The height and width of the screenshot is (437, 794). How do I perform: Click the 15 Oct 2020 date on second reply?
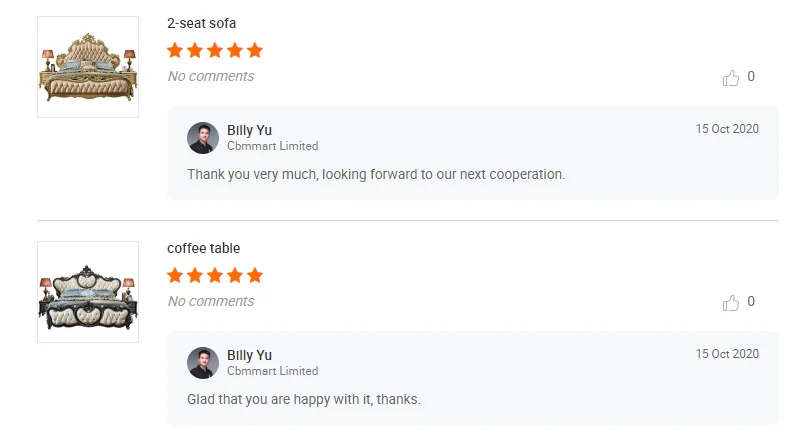(727, 354)
